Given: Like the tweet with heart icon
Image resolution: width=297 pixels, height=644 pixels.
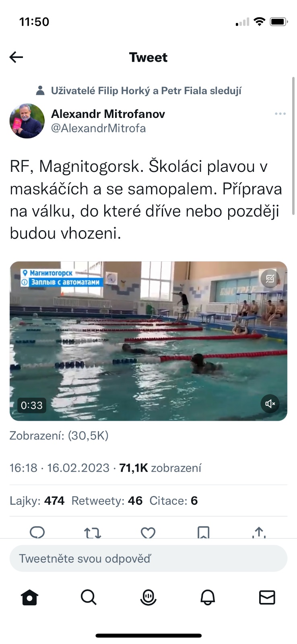Looking at the screenshot, I should [148, 533].
